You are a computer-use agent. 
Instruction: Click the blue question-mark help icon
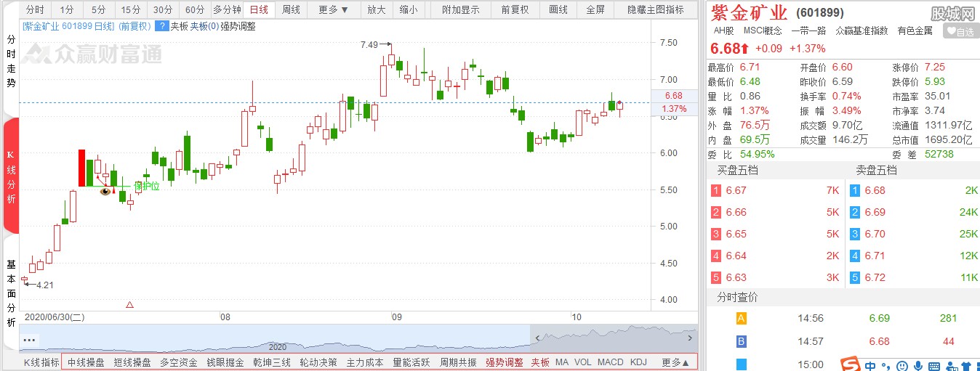pos(163,26)
